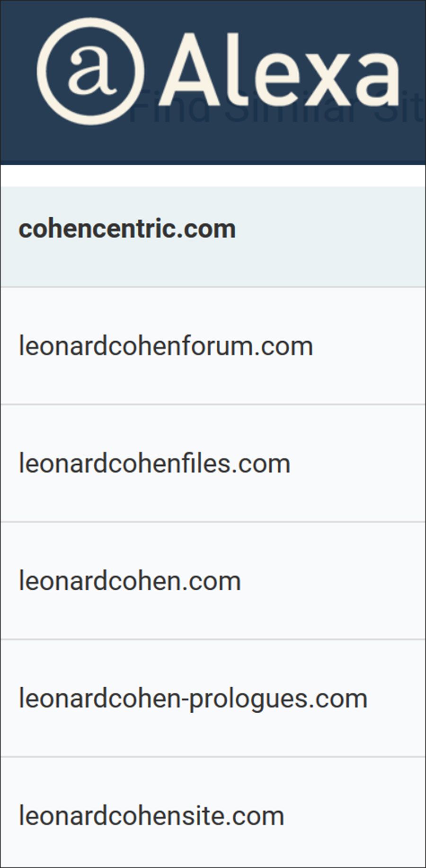Viewport: 426px width, 868px height.
Task: Open the leonardcohensite.com link
Action: 151,816
